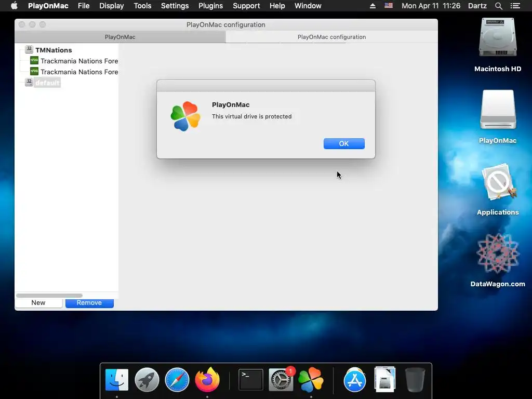Viewport: 532px width, 399px height.
Task: Click the date and time in menu bar
Action: coord(431,6)
